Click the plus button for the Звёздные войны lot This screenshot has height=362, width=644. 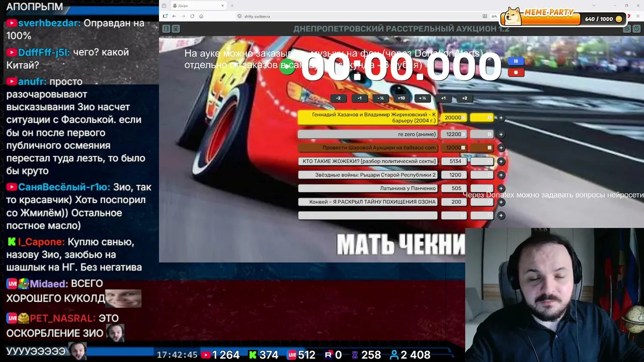[x=501, y=175]
